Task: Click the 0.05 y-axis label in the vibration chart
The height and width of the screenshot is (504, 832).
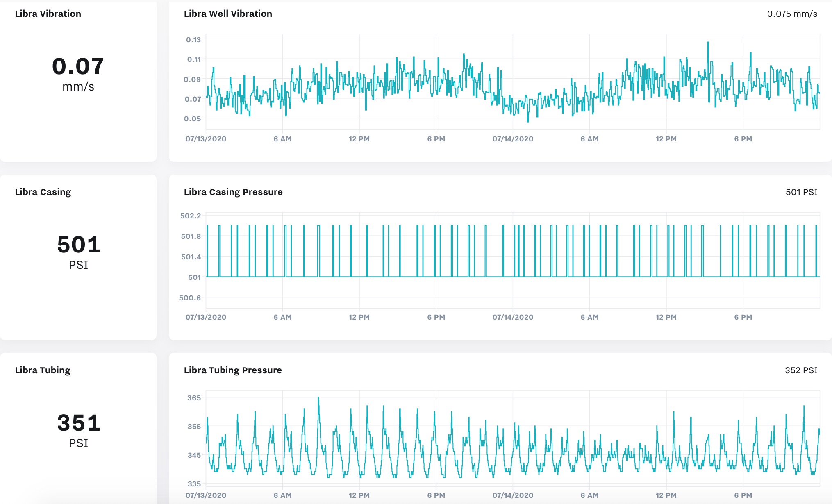Action: (192, 118)
